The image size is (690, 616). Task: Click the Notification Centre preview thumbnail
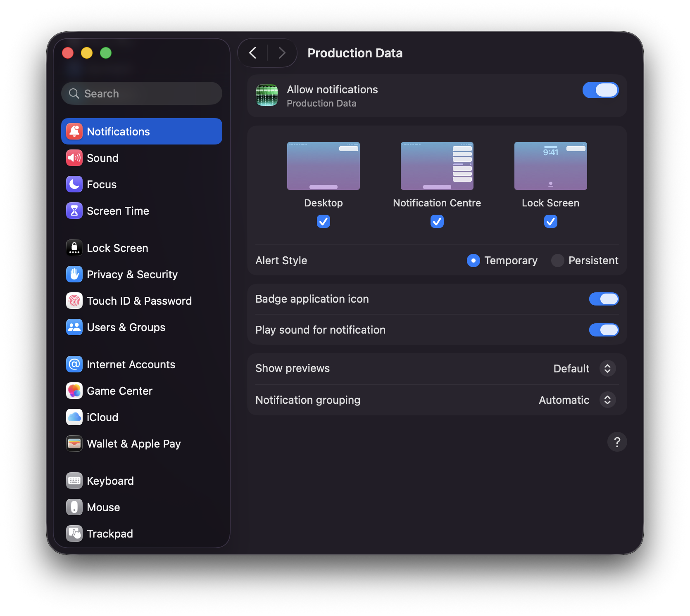(437, 166)
